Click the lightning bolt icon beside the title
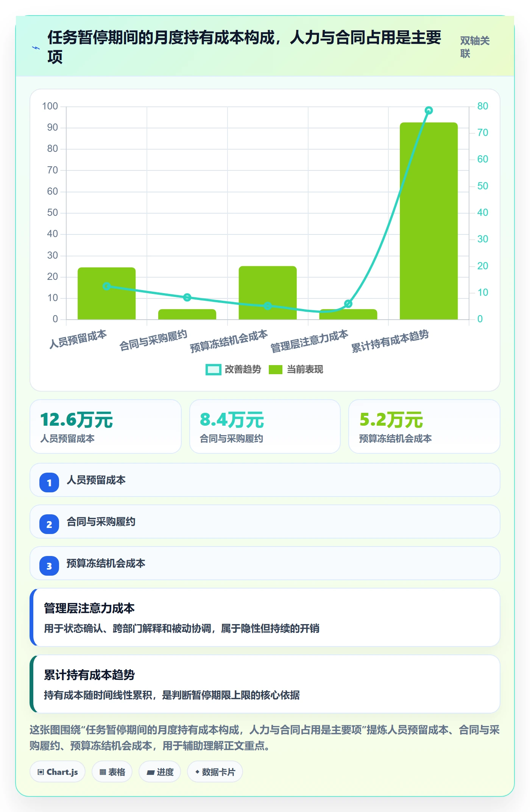The width and height of the screenshot is (530, 812). [36, 48]
